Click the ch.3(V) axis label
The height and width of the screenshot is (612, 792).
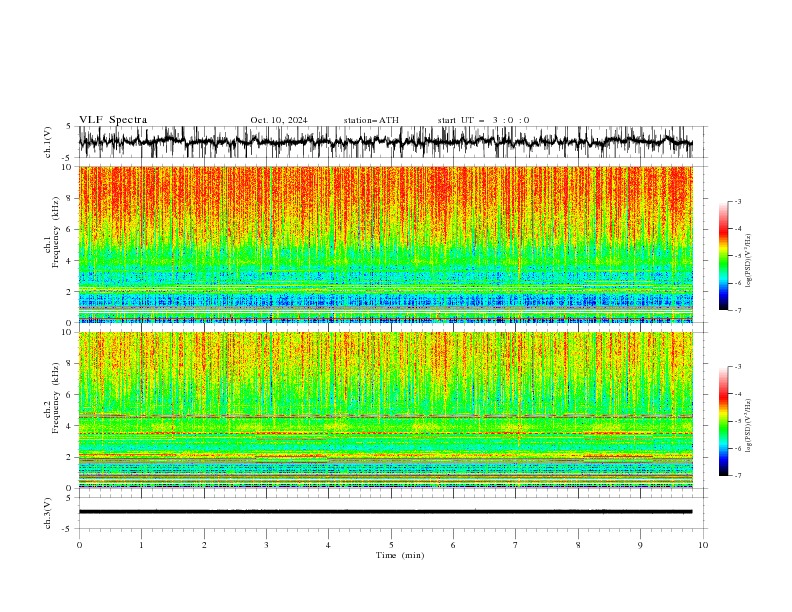pyautogui.click(x=48, y=513)
